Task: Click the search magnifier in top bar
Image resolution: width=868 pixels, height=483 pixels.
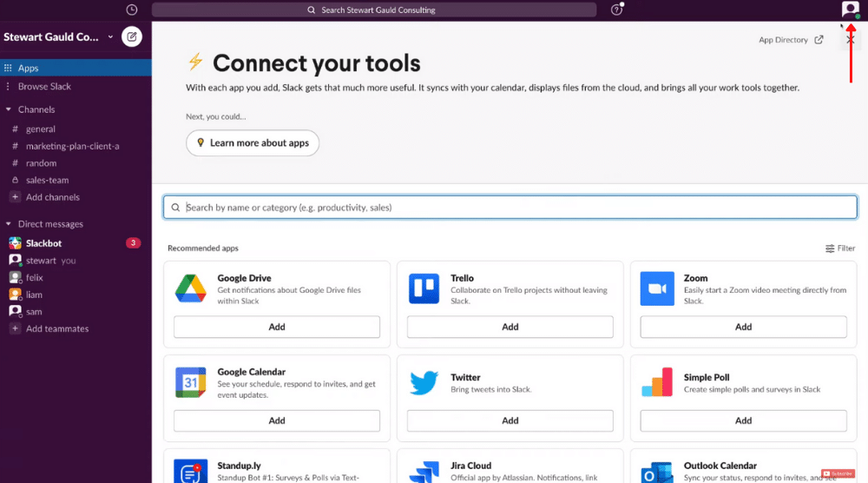Action: [311, 10]
